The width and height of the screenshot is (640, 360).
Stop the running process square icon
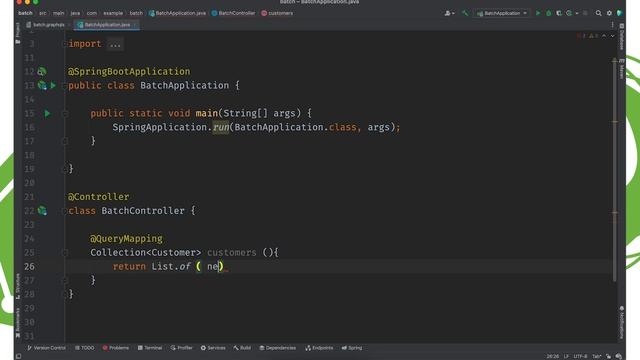click(x=585, y=13)
